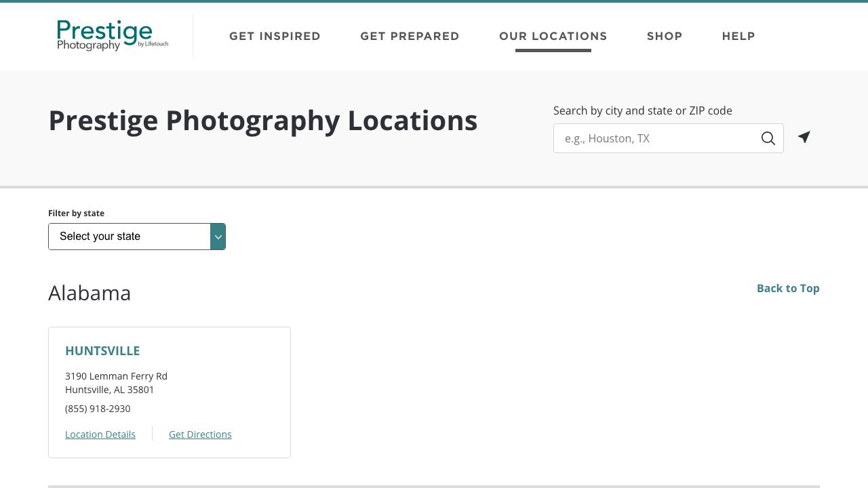This screenshot has width=868, height=488.
Task: Use my current location arrow icon
Action: [804, 138]
